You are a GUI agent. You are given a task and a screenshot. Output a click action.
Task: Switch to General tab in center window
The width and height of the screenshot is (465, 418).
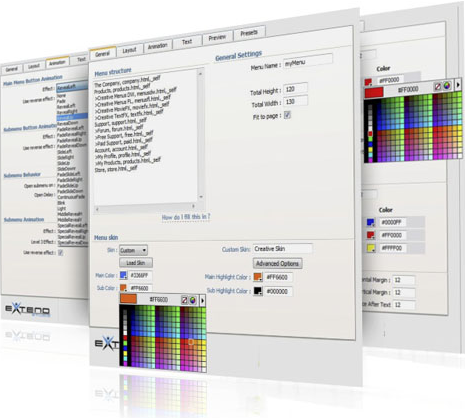coord(102,54)
